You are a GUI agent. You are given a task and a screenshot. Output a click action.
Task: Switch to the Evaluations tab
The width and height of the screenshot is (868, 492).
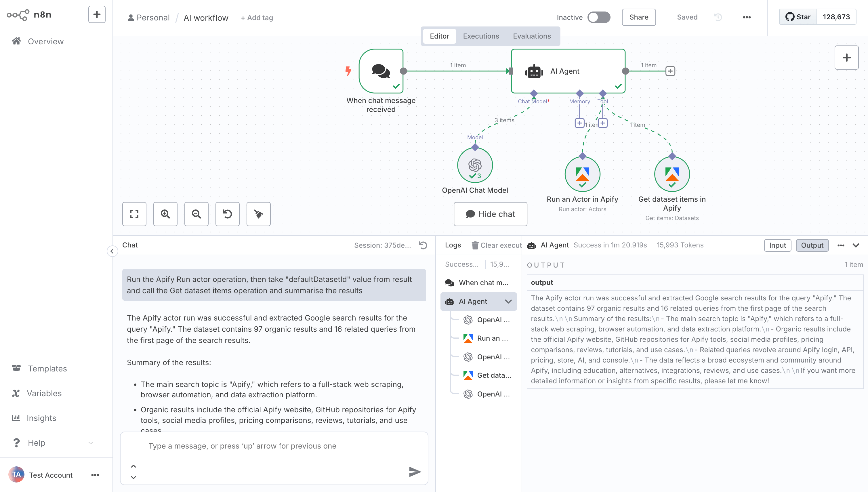pyautogui.click(x=532, y=36)
